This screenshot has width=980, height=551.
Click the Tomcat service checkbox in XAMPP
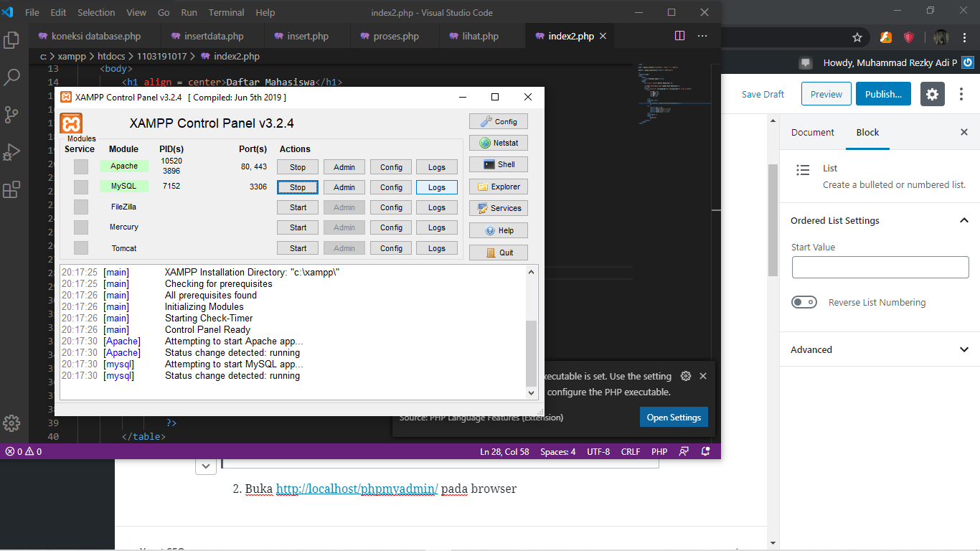pyautogui.click(x=81, y=248)
